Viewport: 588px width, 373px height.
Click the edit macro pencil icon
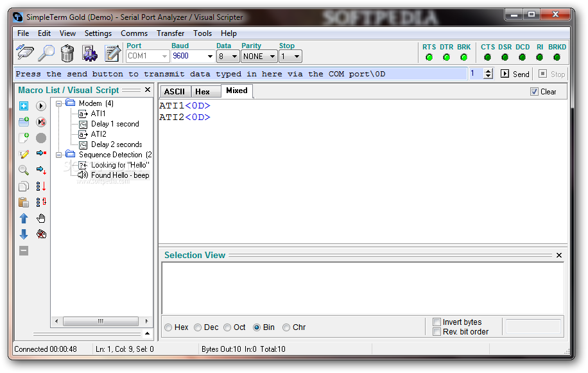[x=24, y=154]
